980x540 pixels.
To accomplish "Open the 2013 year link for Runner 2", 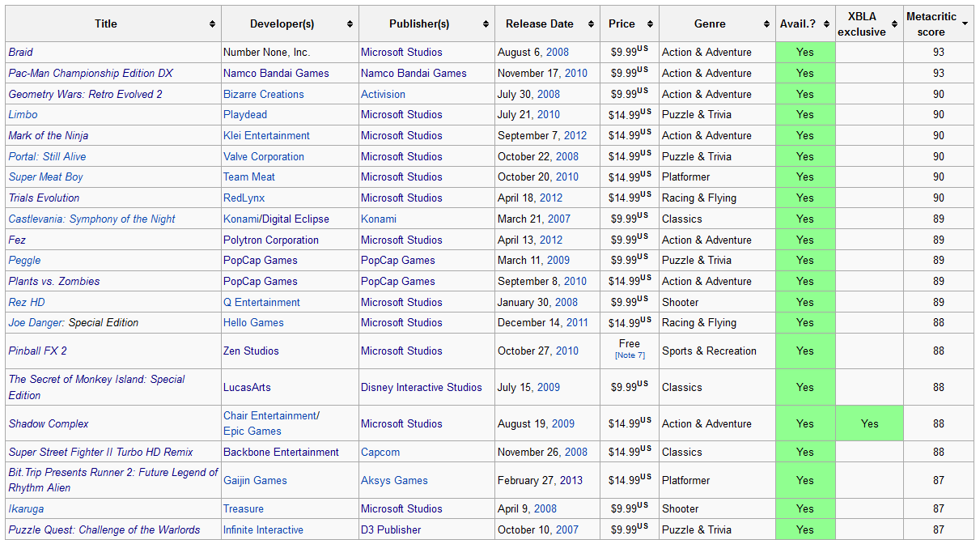I will pyautogui.click(x=571, y=481).
